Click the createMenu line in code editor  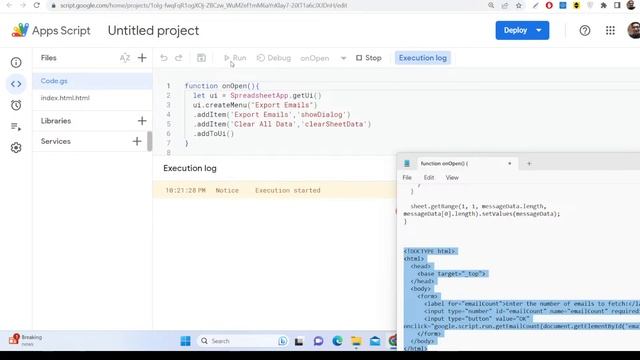click(255, 105)
